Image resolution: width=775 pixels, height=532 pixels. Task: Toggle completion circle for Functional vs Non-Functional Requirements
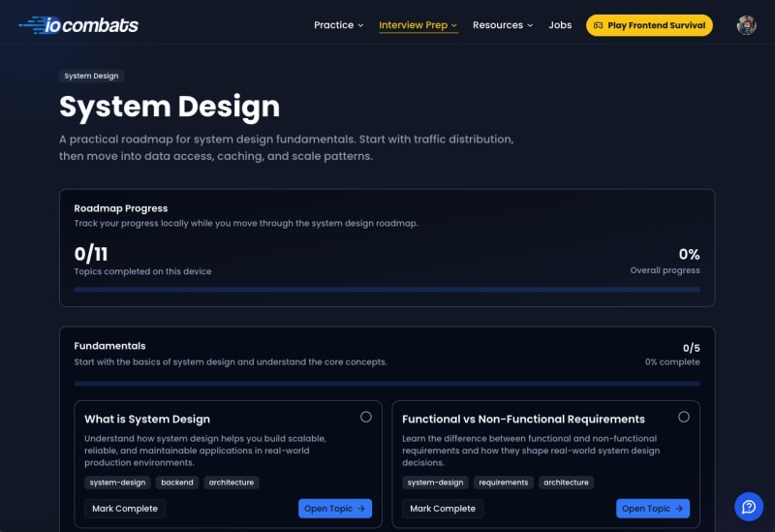[683, 417]
